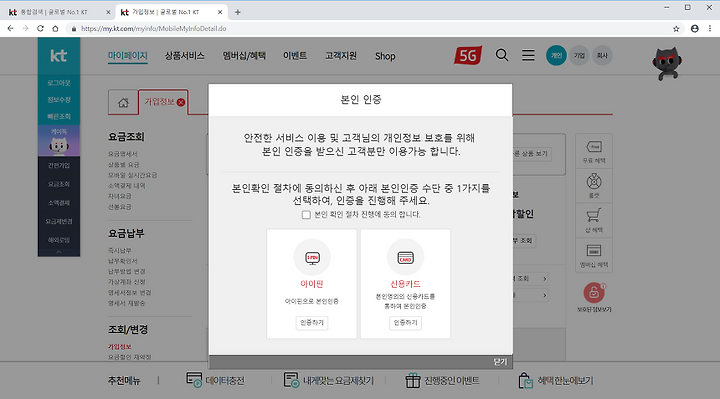
Task: Select the credit card icon
Action: [x=405, y=258]
